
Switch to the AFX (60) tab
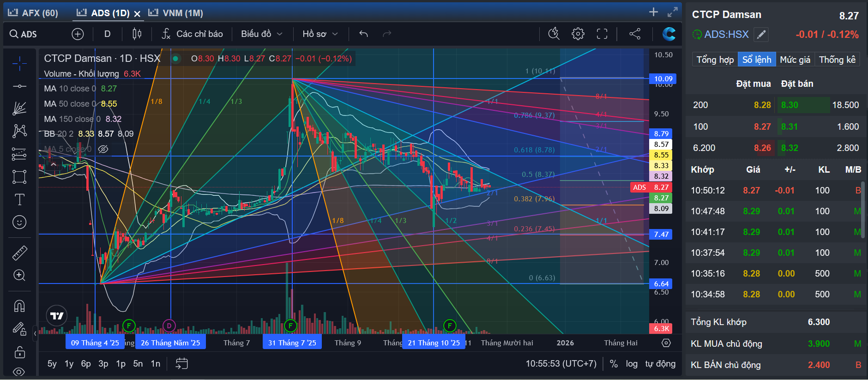pyautogui.click(x=33, y=13)
